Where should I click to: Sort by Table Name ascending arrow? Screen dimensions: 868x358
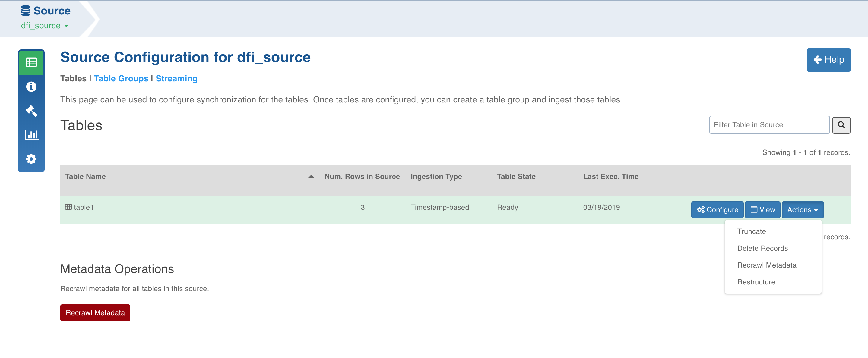tap(311, 177)
